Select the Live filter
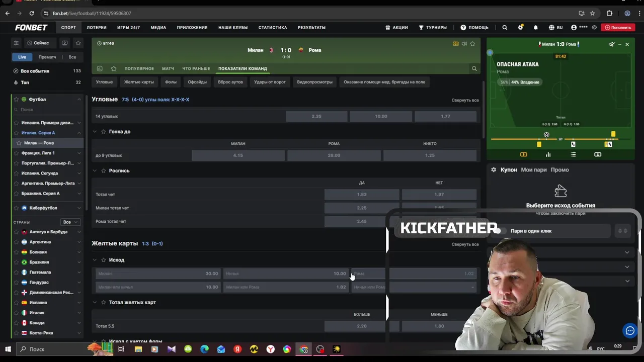The width and height of the screenshot is (644, 362). click(22, 57)
